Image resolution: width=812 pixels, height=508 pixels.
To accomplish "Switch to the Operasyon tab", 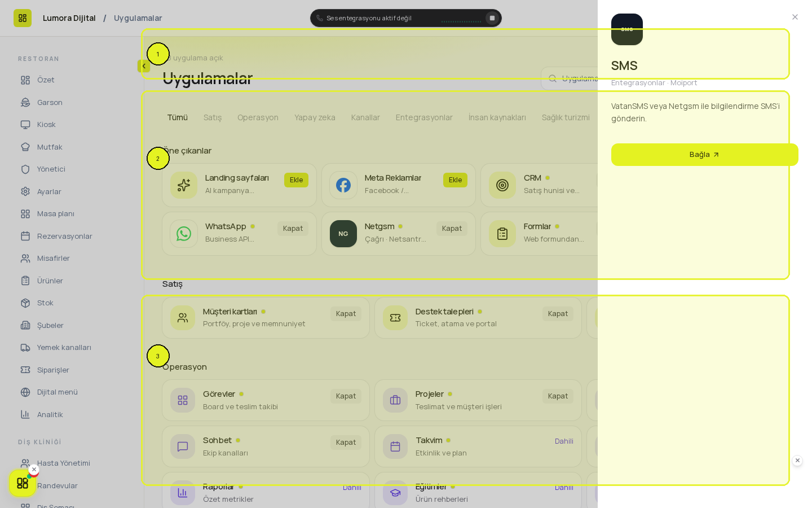I will [x=258, y=117].
